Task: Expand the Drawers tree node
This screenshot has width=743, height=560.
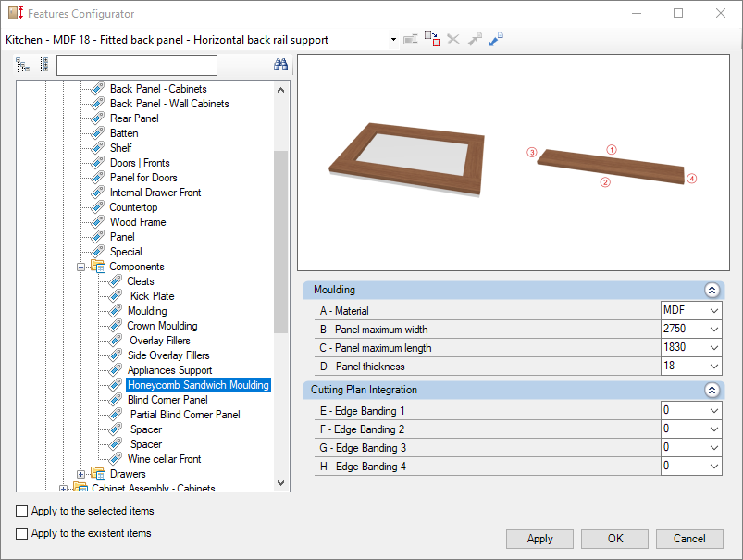Action: pos(81,474)
